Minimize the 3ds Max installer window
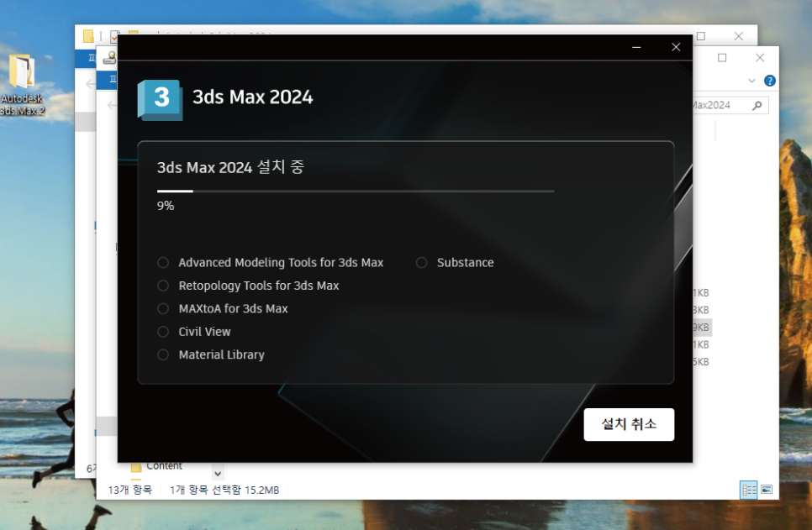The height and width of the screenshot is (530, 812). (x=636, y=47)
